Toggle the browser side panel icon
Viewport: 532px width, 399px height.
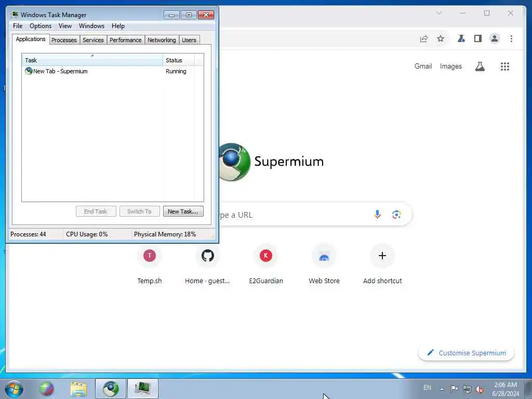coord(478,38)
